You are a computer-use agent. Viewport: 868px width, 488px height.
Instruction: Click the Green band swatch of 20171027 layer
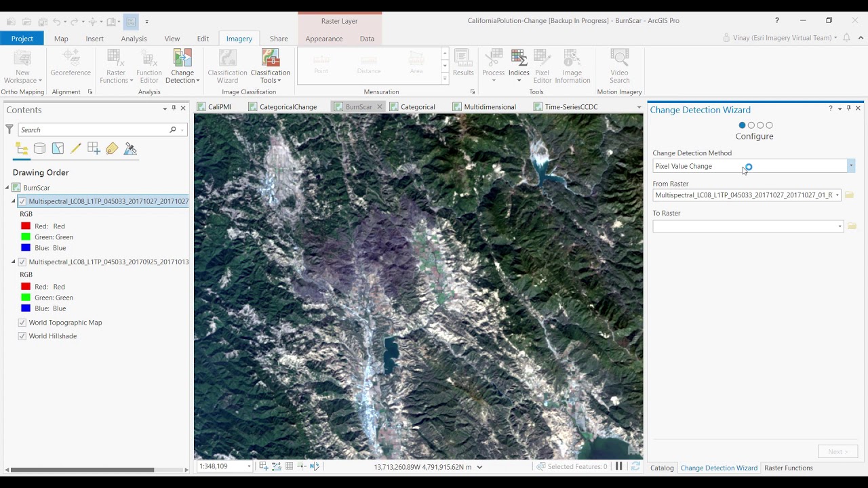26,237
